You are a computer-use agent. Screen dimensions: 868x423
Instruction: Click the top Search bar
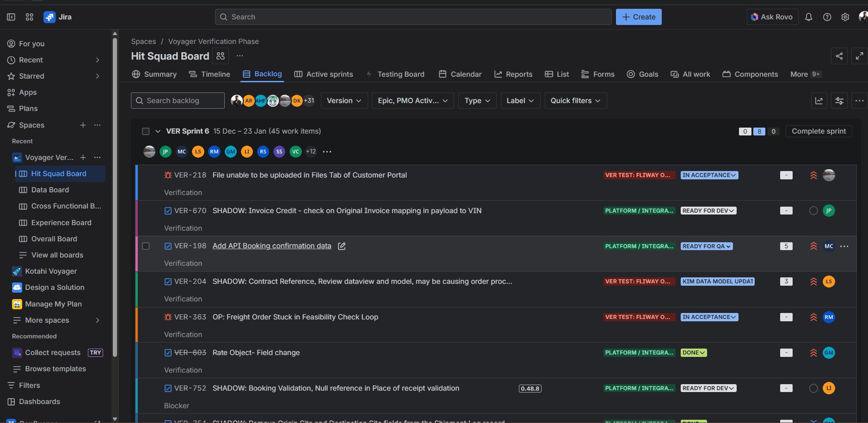pyautogui.click(x=413, y=17)
